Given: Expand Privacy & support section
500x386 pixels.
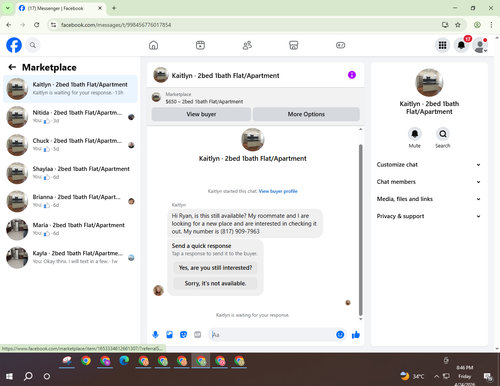Looking at the screenshot, I should (x=429, y=216).
